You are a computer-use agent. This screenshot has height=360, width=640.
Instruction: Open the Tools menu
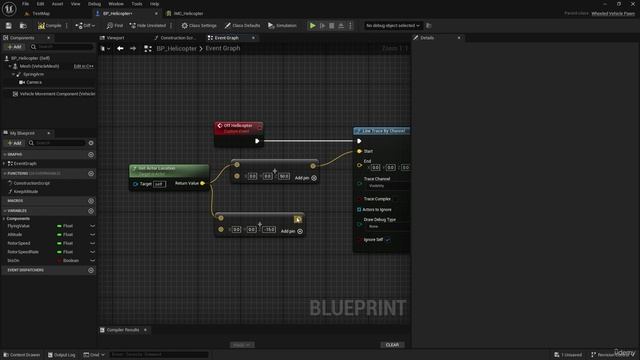137,4
